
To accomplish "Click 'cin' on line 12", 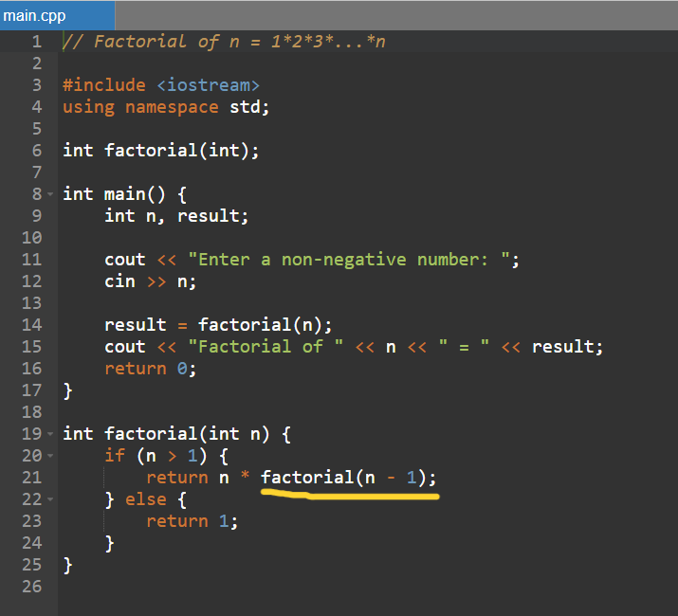I will pyautogui.click(x=119, y=281).
